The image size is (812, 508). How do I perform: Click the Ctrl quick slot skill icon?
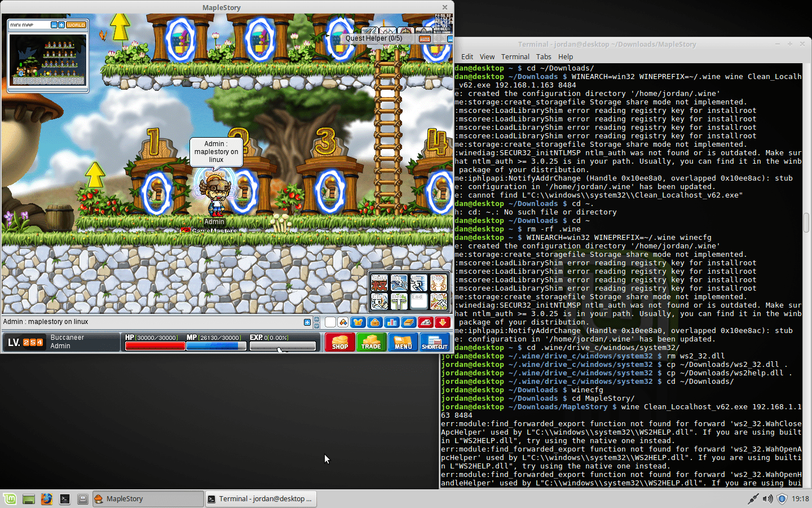pos(379,301)
